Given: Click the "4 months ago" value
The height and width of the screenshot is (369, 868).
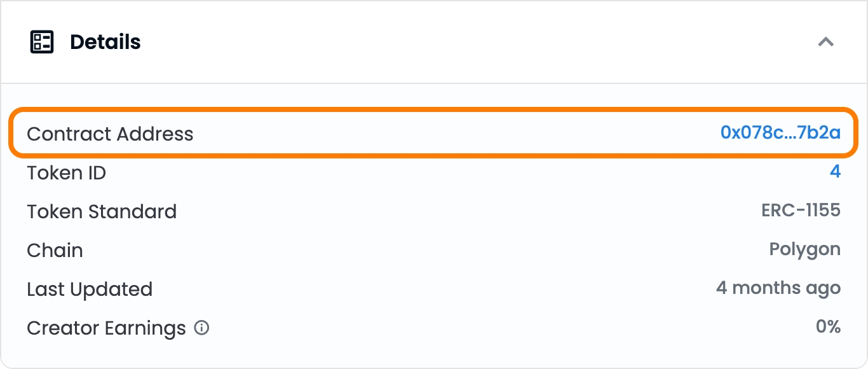Looking at the screenshot, I should (x=778, y=288).
